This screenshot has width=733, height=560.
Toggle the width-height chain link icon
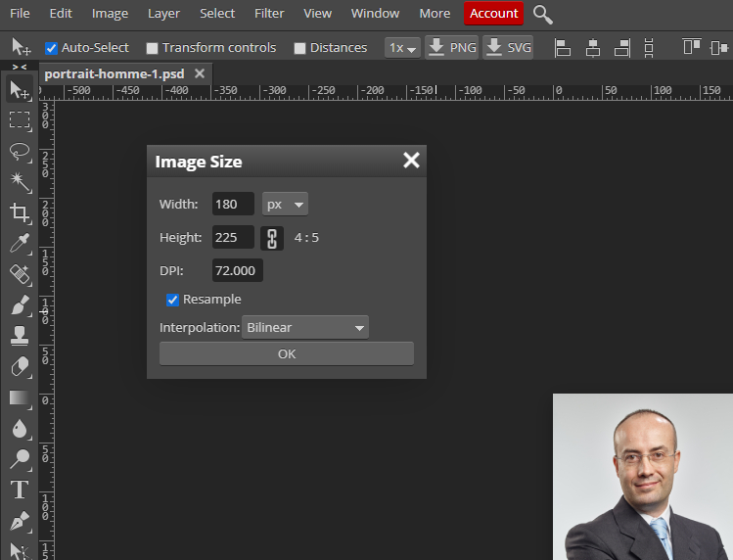pyautogui.click(x=272, y=238)
